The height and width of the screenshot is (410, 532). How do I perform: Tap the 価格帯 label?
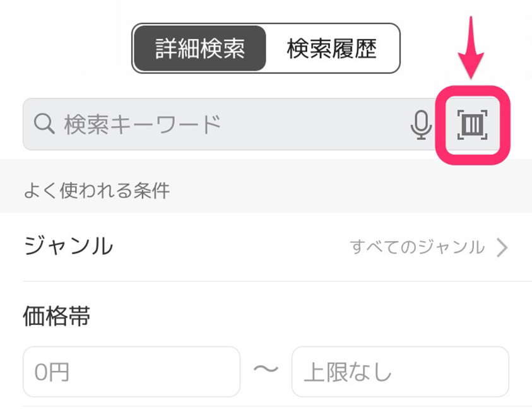(x=57, y=316)
